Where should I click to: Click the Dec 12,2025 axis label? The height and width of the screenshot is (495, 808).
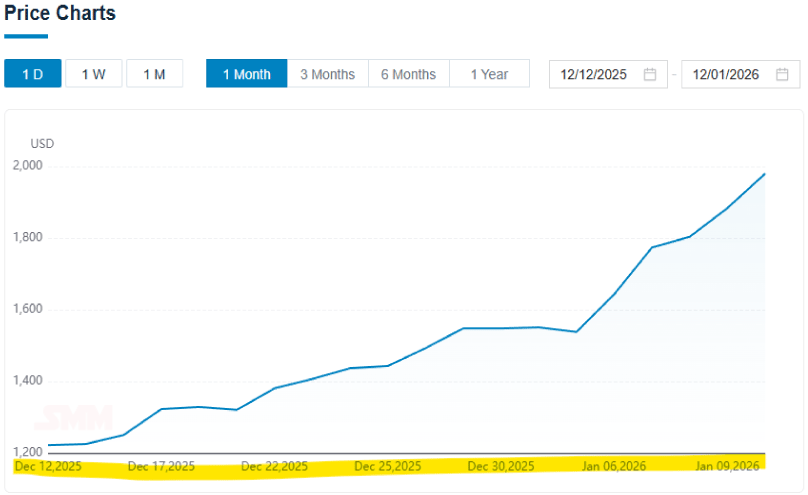click(x=47, y=467)
